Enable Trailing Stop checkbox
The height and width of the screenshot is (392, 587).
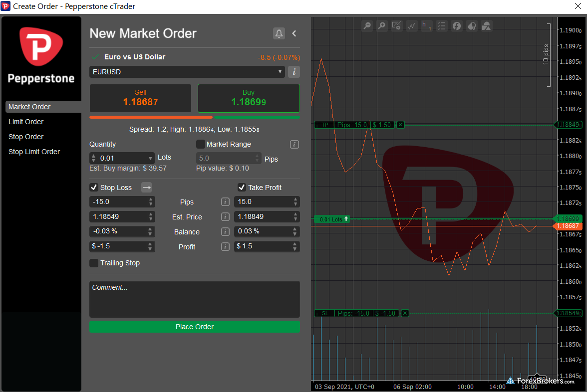coord(94,263)
